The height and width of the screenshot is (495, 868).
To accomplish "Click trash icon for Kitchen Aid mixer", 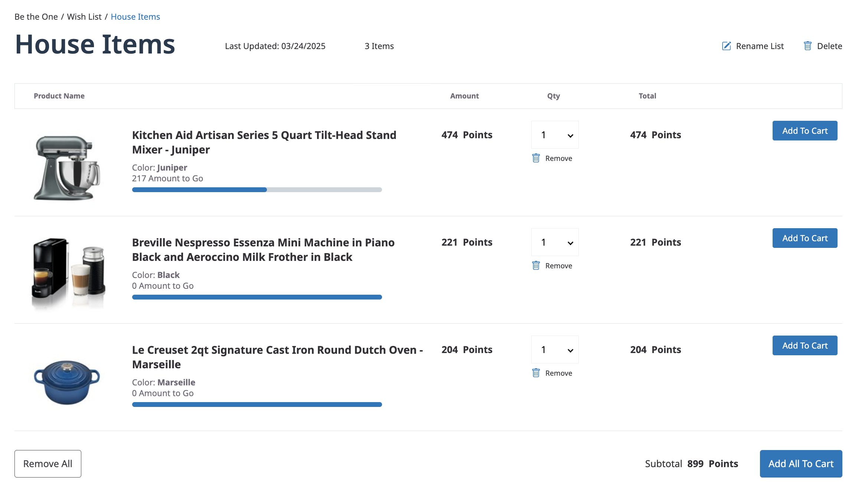I will (536, 158).
